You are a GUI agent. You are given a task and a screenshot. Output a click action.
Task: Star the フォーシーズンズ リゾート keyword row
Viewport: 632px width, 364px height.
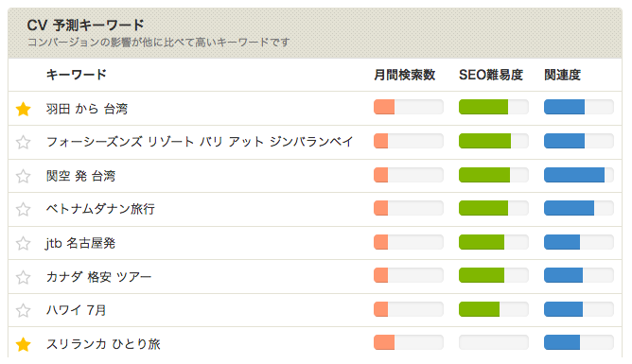24,142
